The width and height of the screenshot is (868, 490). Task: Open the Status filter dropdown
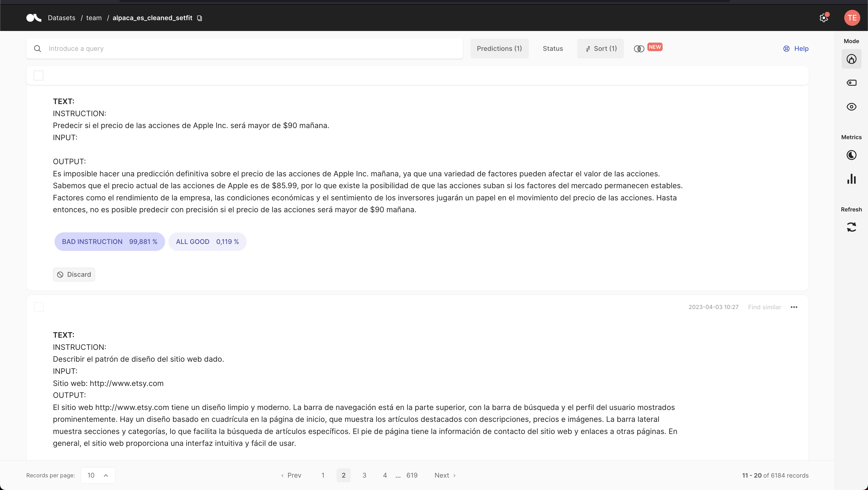pos(553,49)
